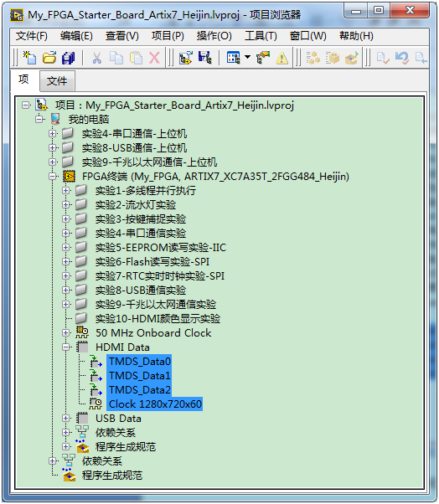Click the red Delete X toolbar icon
This screenshot has height=504, width=439.
[154, 58]
